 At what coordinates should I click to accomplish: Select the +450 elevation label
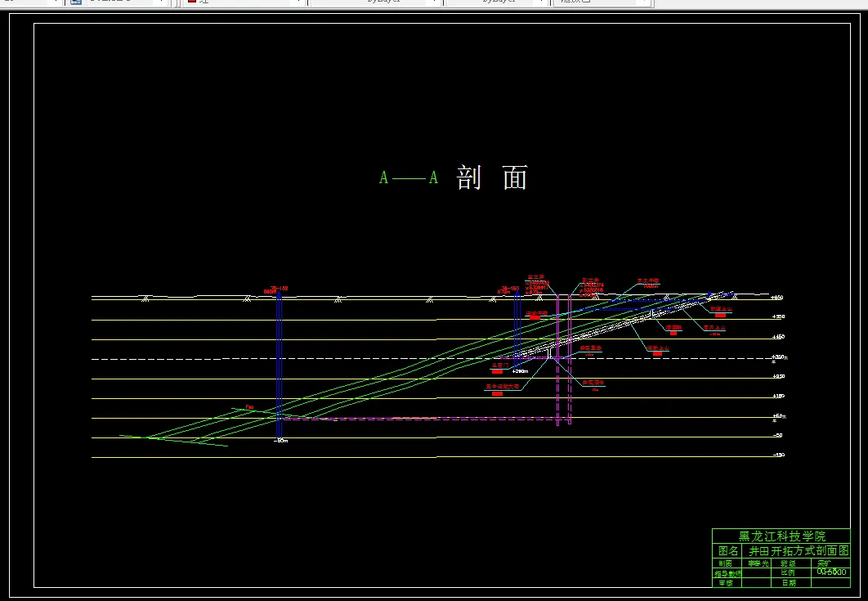(778, 337)
